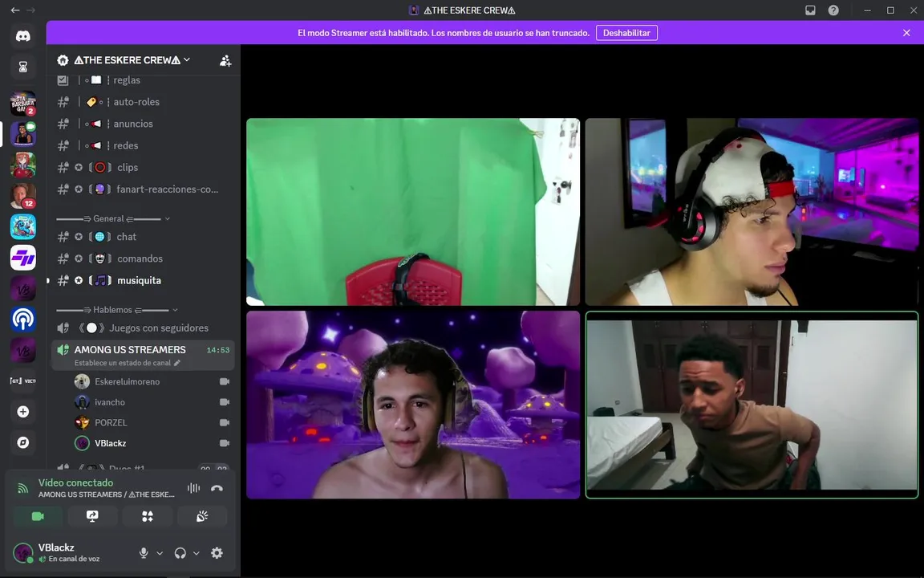Add a server with the plus icon
The height and width of the screenshot is (578, 924).
[x=23, y=412]
